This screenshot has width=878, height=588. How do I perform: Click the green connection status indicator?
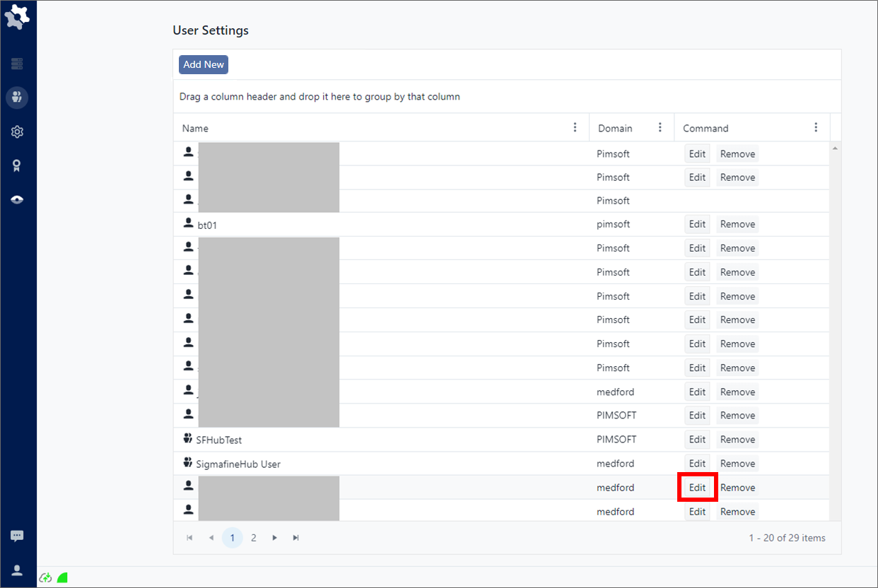pos(62,577)
